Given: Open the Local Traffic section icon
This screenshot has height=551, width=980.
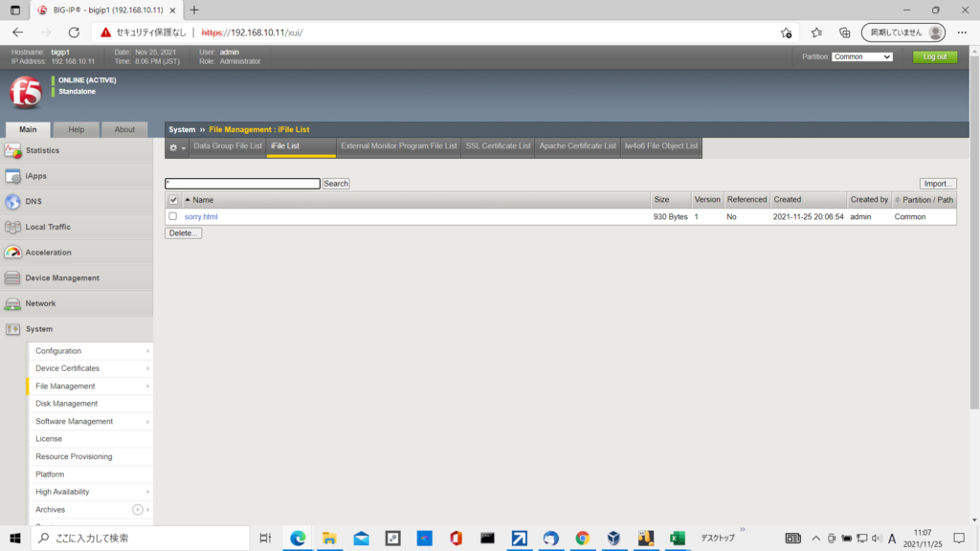Looking at the screenshot, I should 12,228.
